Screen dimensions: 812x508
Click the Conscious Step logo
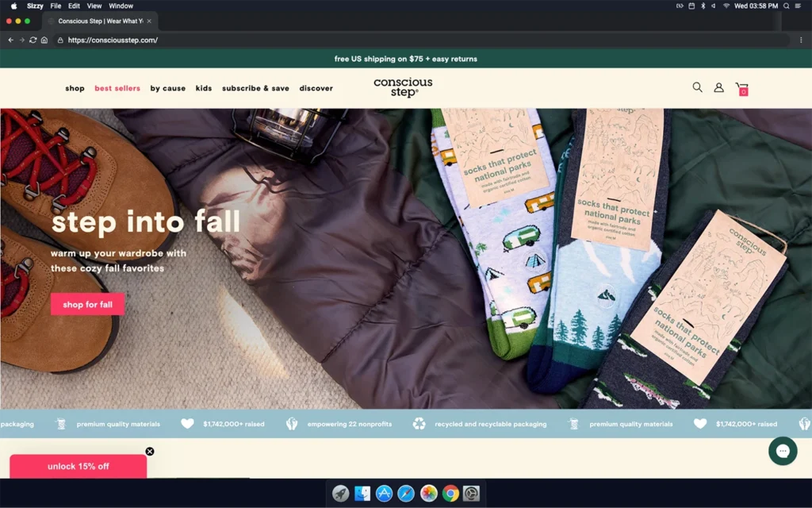pyautogui.click(x=403, y=87)
